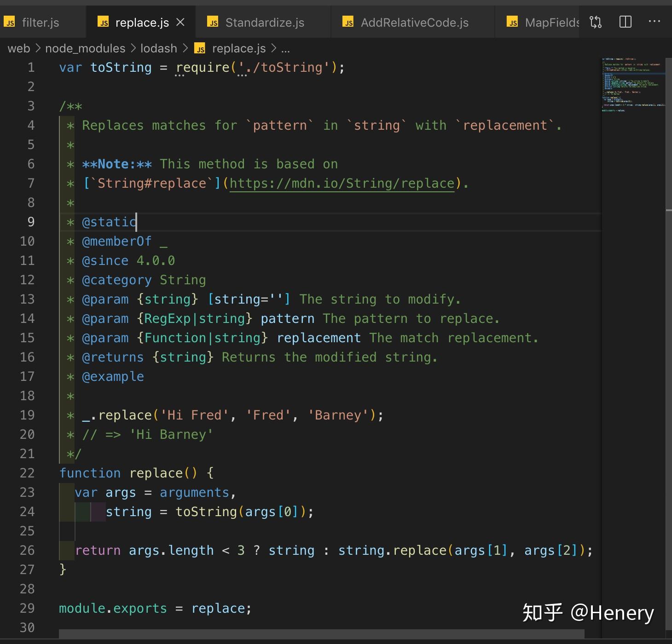Close the replace.js tab
672x644 pixels.
[x=180, y=22]
